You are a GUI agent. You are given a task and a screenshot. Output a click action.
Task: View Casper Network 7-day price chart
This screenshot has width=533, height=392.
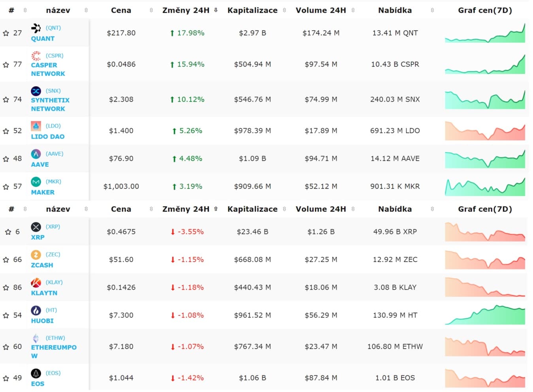coord(485,64)
